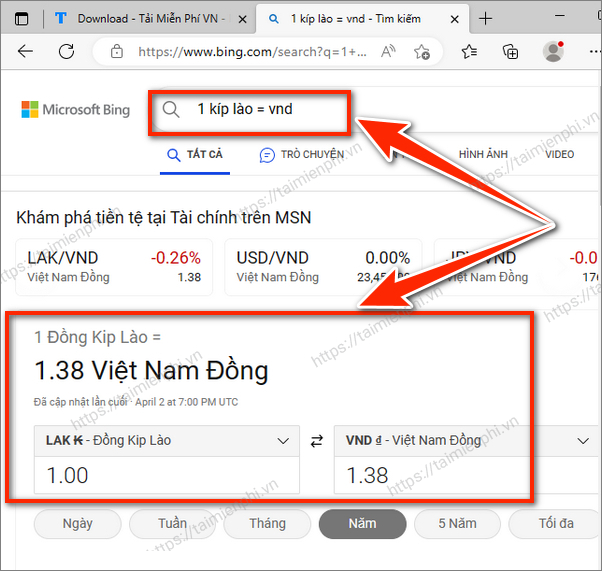Open the LAK/VND currency card
Image resolution: width=602 pixels, height=571 pixels.
point(114,267)
